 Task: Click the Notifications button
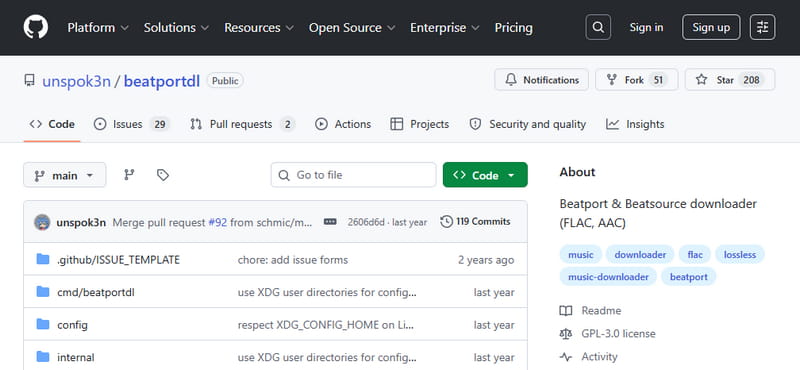point(541,80)
